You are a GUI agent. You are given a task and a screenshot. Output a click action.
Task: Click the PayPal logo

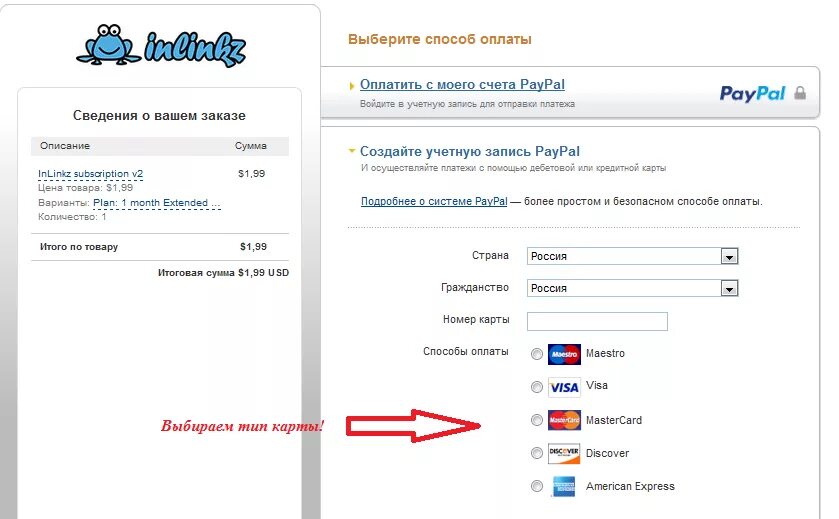(x=752, y=93)
